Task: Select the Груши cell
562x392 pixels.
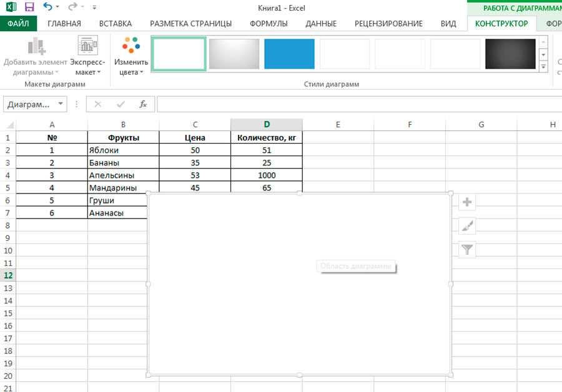Action: (x=117, y=200)
